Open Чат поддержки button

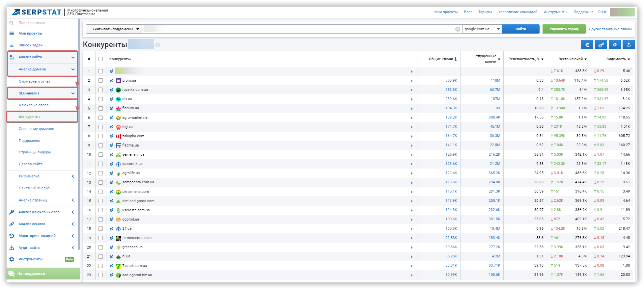[43, 274]
